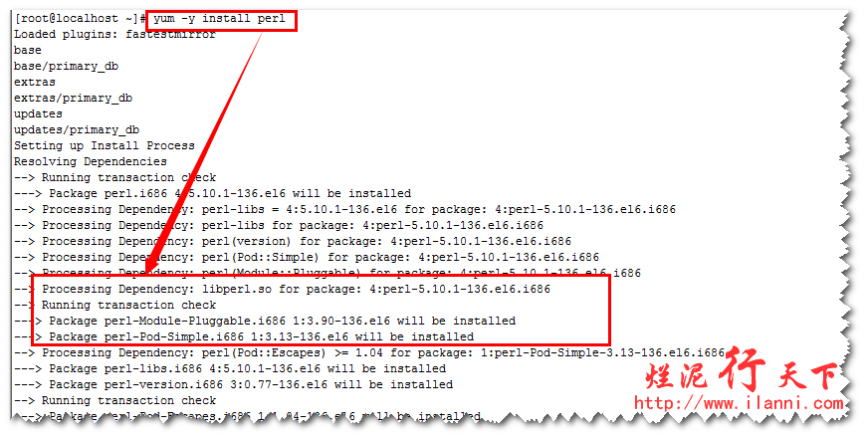This screenshot has width=868, height=440.
Task: Click 'Package perl-Pod-Simple.i686' line
Action: pyautogui.click(x=244, y=337)
